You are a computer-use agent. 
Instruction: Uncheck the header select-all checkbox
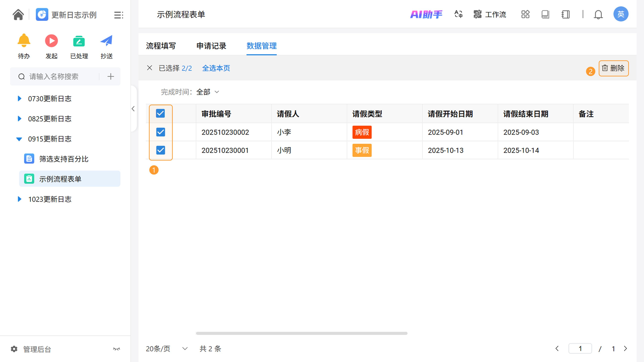tap(160, 113)
